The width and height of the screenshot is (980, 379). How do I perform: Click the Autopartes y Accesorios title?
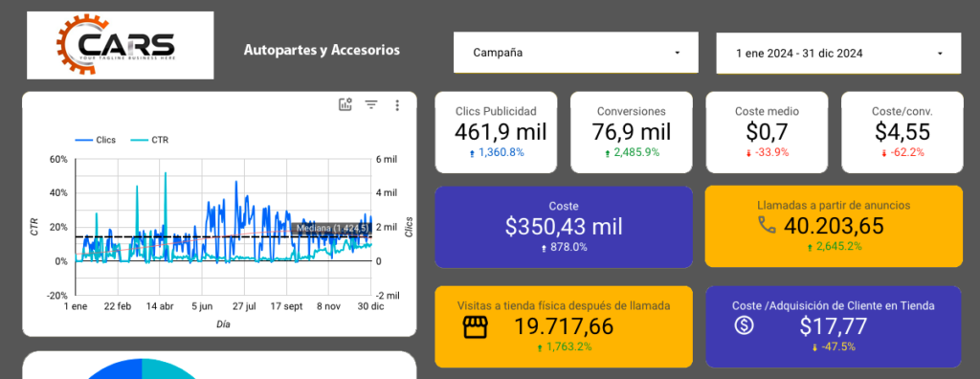click(x=322, y=50)
